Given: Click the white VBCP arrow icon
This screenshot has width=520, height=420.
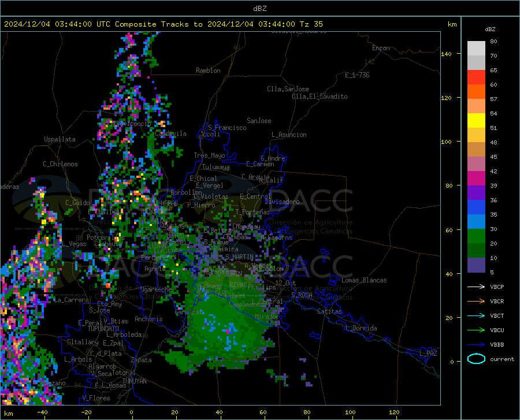Looking at the screenshot, I should [x=476, y=287].
